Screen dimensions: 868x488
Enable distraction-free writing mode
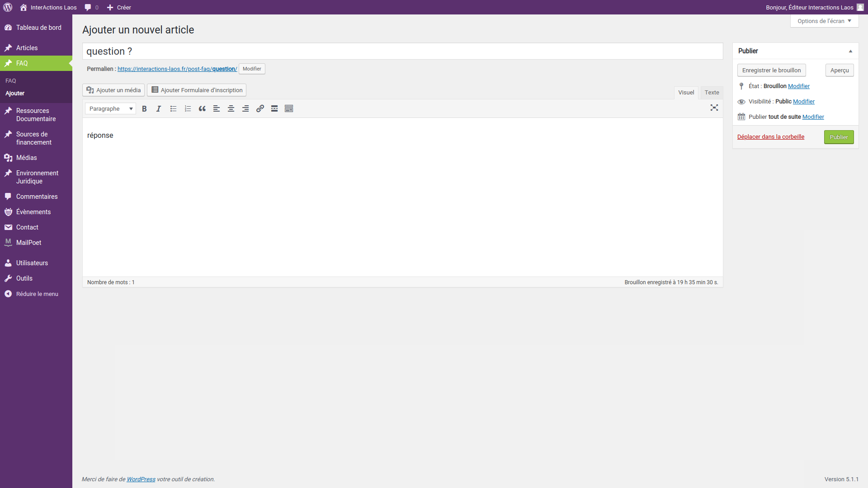pos(714,108)
